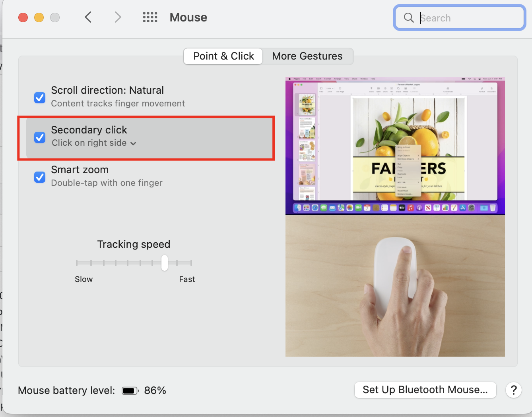Expand the "Click on right side" dropdown
This screenshot has height=417, width=532.
pos(94,143)
